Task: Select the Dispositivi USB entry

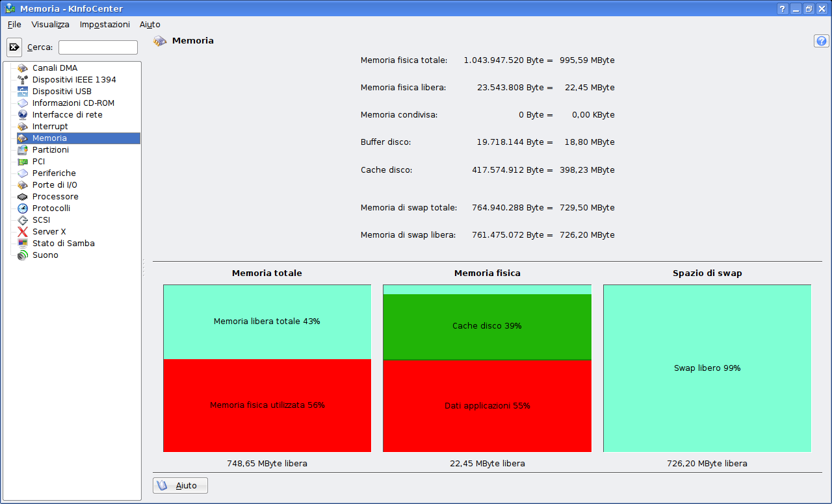Action: [62, 92]
